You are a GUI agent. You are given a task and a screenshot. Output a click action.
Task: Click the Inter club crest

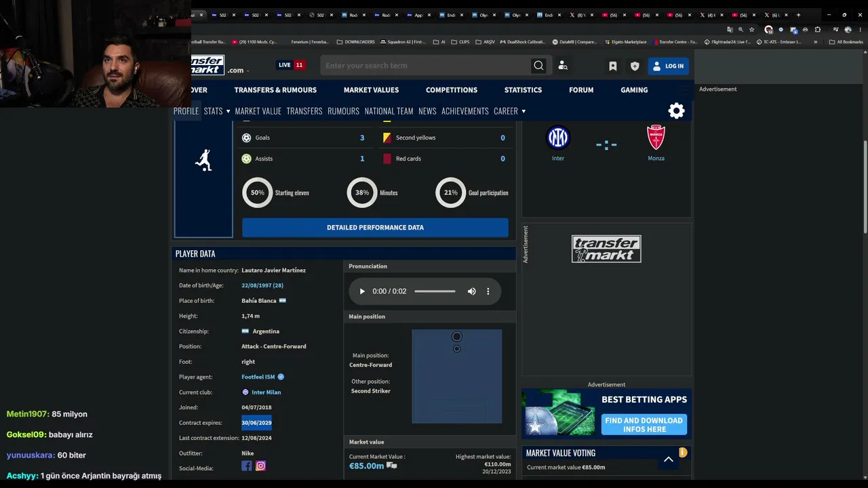point(558,138)
